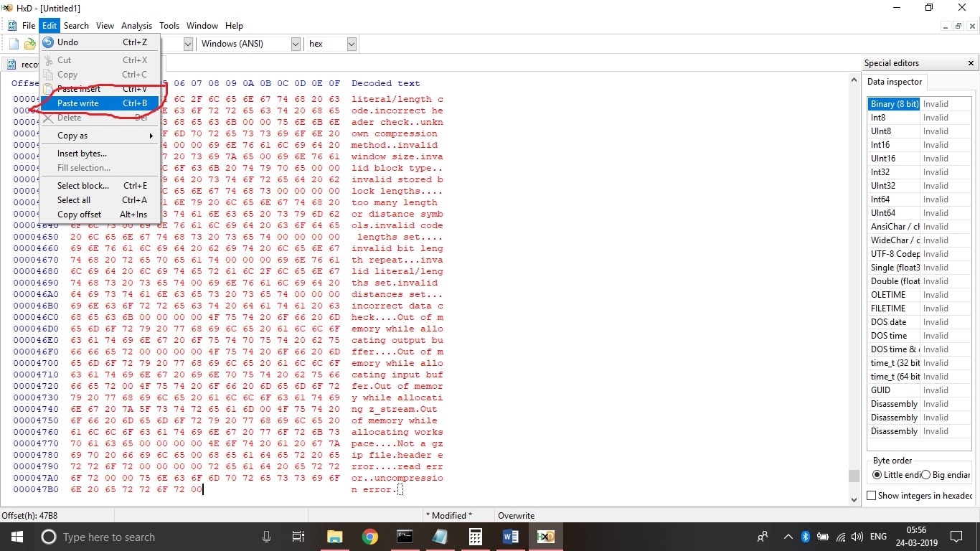Screen dimensions: 980x551
Task: Click Insert bytes in the Edit menu
Action: (x=81, y=153)
